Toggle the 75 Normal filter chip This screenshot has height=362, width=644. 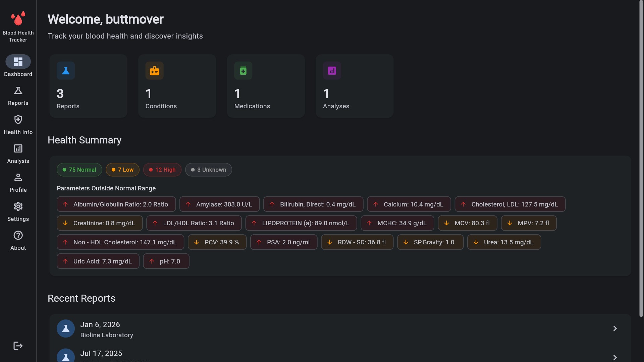79,170
